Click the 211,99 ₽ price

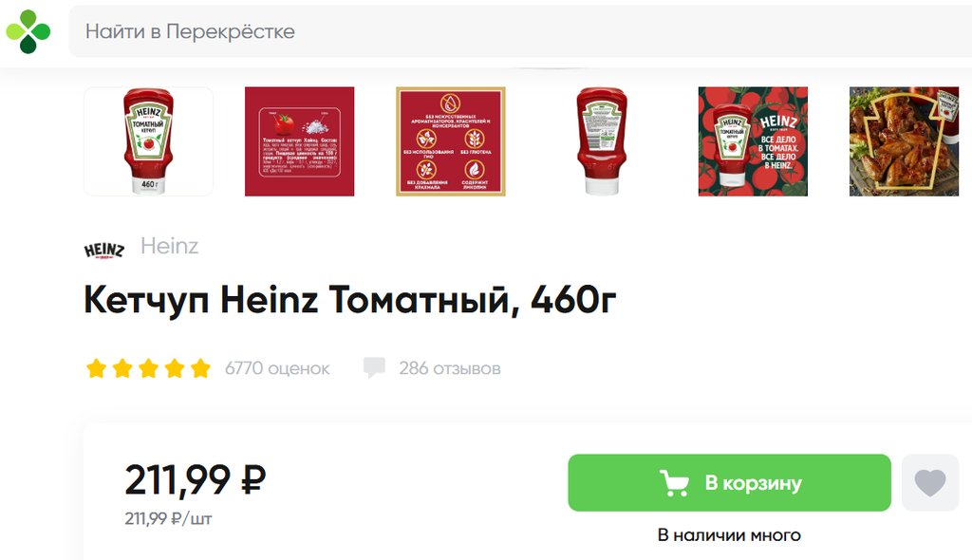[196, 479]
